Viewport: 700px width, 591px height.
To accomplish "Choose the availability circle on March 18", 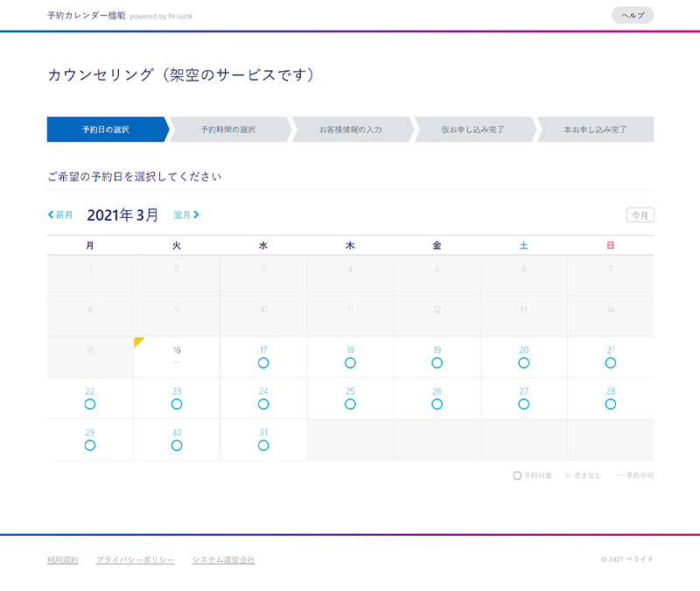I will coord(350,362).
